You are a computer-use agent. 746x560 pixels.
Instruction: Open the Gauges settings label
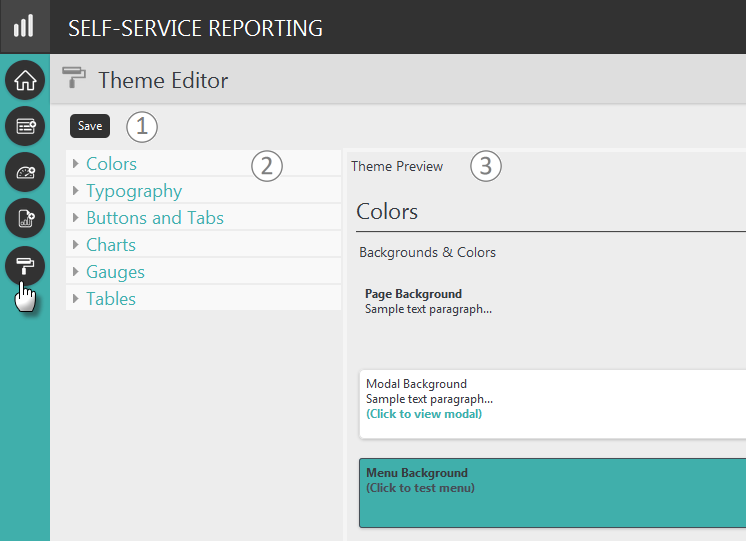click(x=115, y=272)
